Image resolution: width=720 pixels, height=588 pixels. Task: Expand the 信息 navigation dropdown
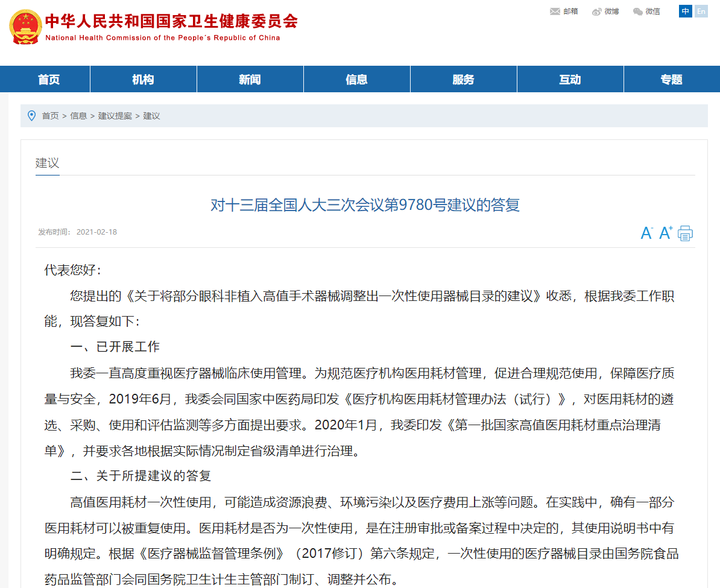[356, 78]
